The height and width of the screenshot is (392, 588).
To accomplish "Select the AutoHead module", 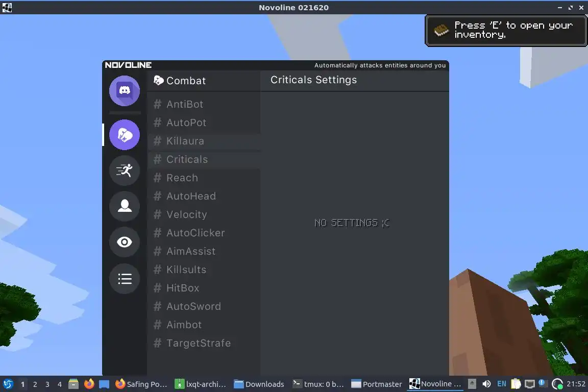I will 204,196.
